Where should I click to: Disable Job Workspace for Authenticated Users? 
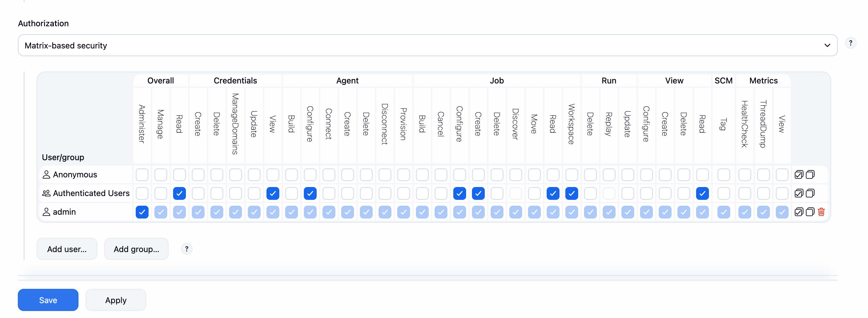pyautogui.click(x=571, y=193)
